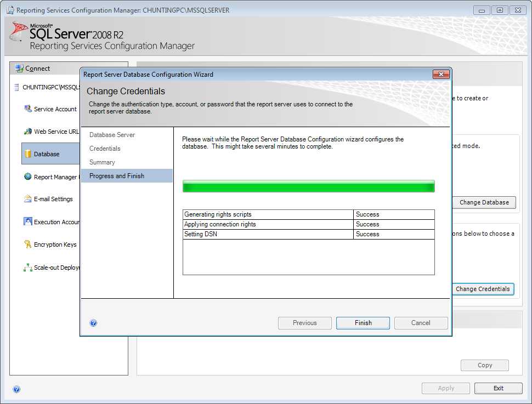Open the Encryption Keys icon
Viewport: 532px width, 404px height.
(28, 244)
